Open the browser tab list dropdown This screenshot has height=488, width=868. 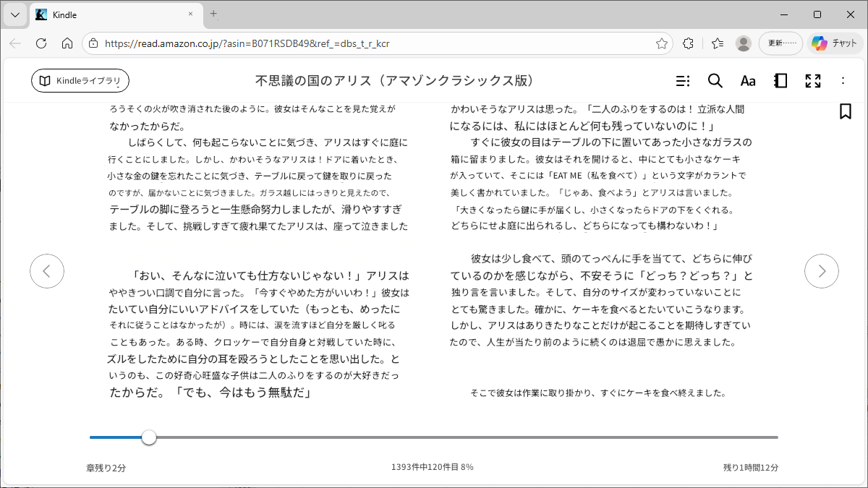point(15,14)
